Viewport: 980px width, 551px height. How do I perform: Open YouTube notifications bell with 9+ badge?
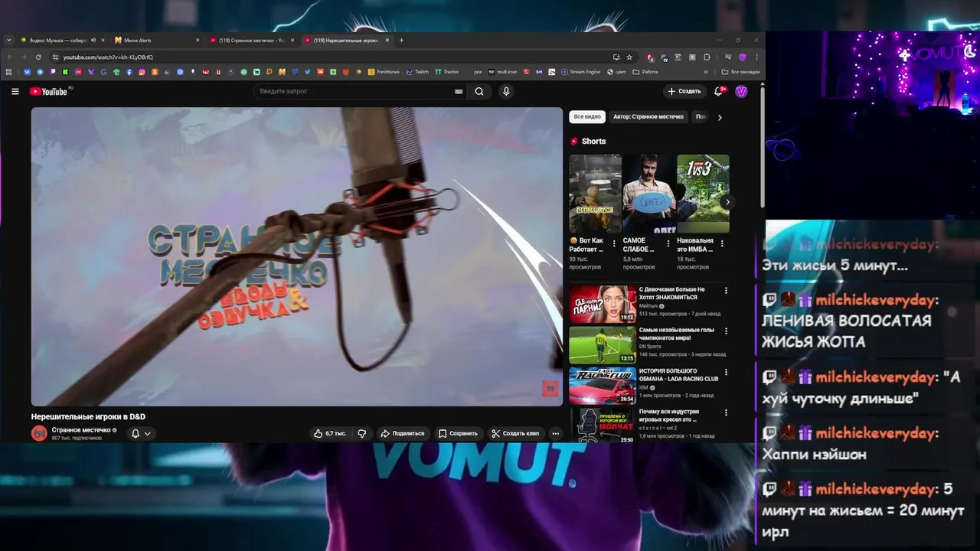point(719,91)
